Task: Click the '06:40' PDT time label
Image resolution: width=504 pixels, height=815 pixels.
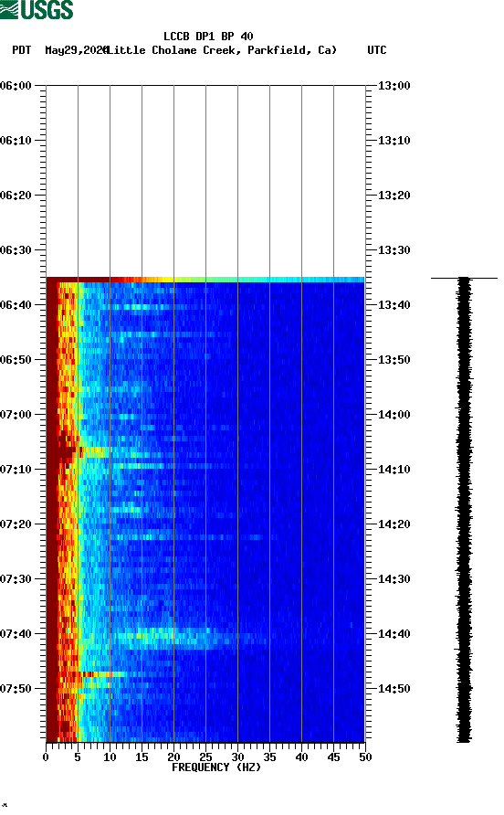Action: [x=16, y=305]
